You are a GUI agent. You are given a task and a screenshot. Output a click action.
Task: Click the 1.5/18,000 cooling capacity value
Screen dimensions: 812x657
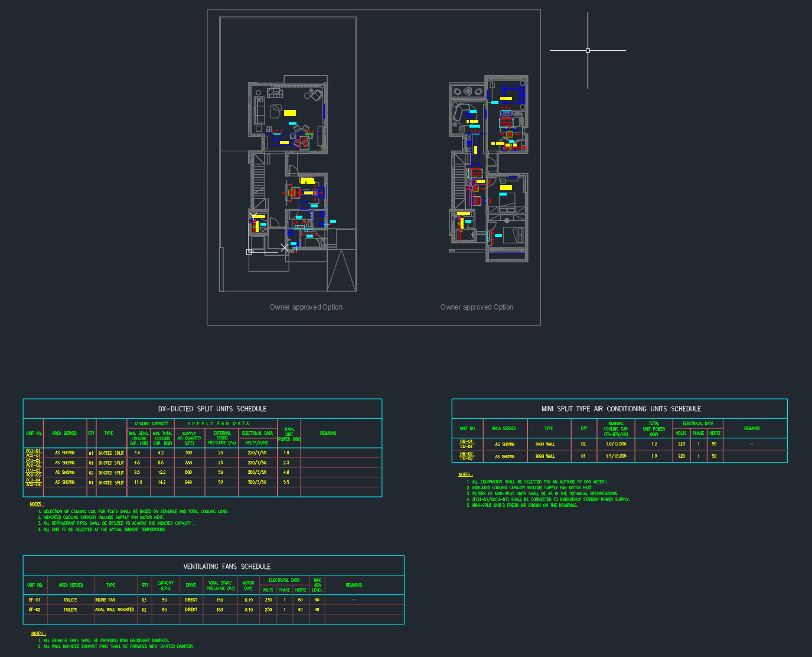click(x=616, y=456)
